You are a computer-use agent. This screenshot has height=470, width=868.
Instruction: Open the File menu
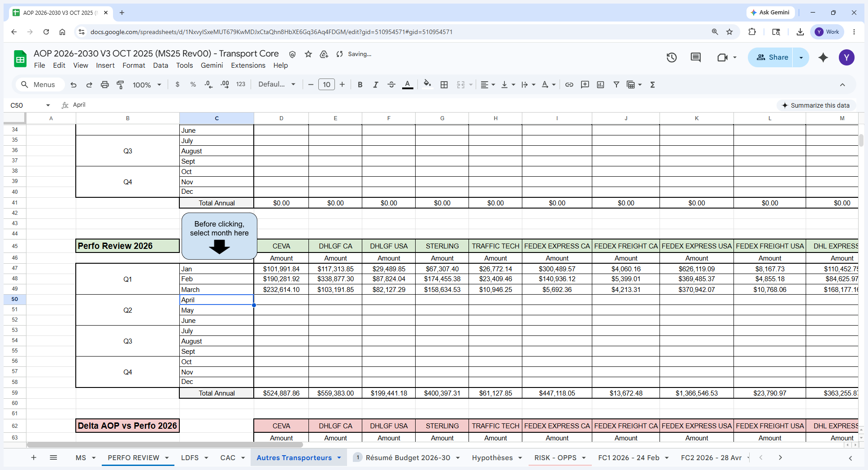(x=39, y=65)
